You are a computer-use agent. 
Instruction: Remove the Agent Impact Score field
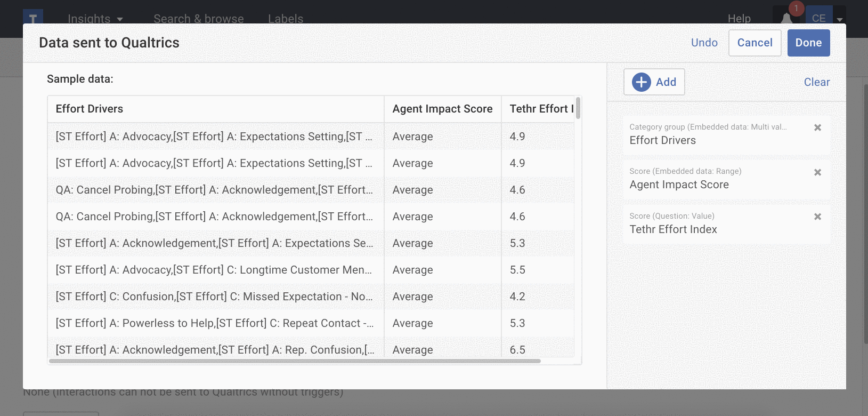(x=817, y=172)
